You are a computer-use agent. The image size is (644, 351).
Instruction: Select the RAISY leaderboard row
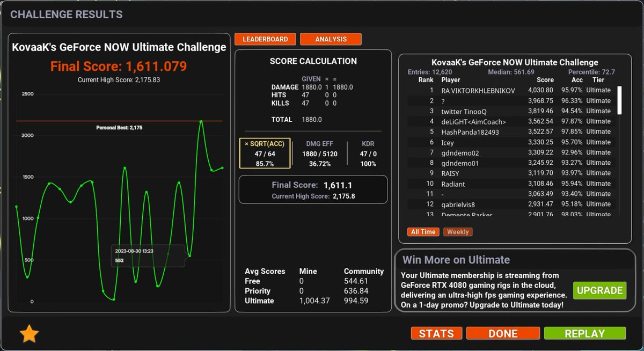(x=513, y=173)
